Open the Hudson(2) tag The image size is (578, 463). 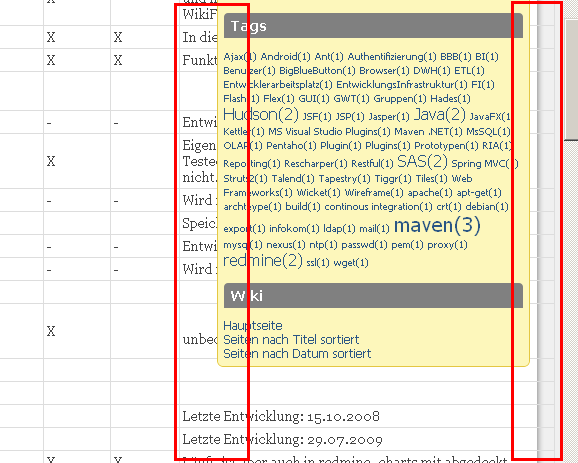pyautogui.click(x=261, y=115)
